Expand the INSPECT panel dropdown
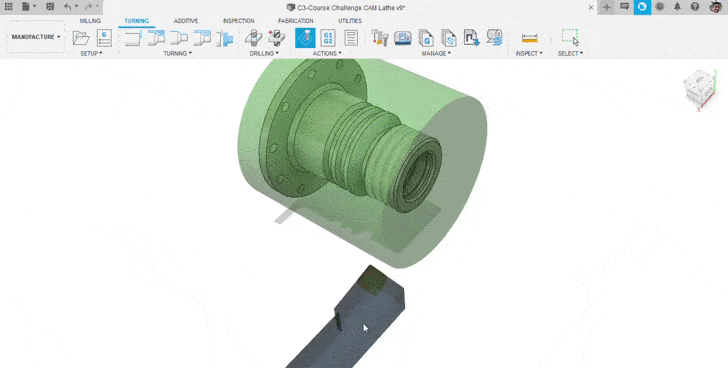Viewport: 728px width, 368px height. pos(529,53)
